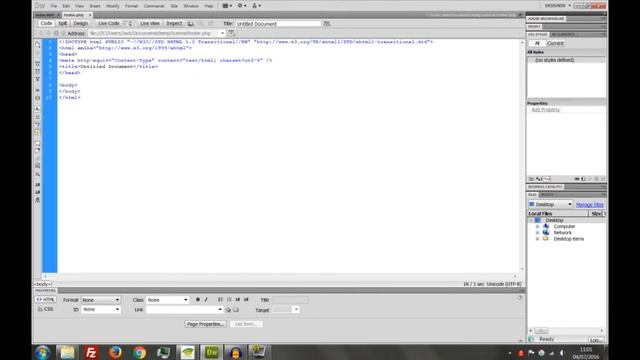Select the body tag in tag selector
Viewport: 640px width, 360px height.
[x=42, y=284]
